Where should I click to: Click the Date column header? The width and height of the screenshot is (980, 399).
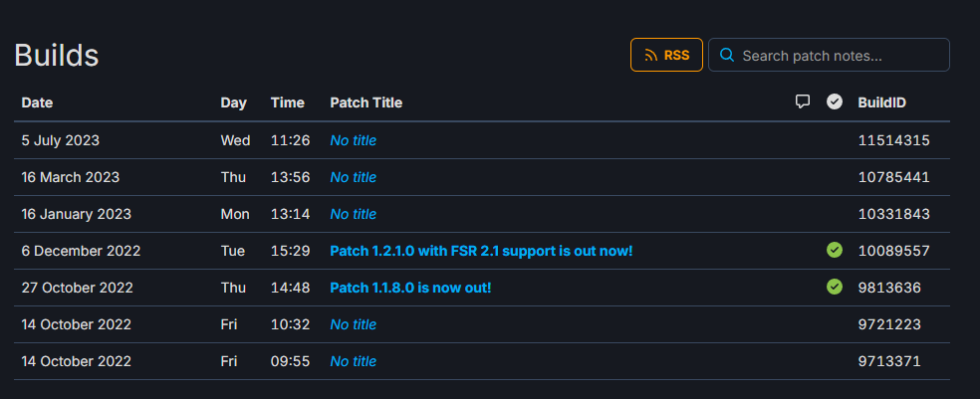pos(37,102)
